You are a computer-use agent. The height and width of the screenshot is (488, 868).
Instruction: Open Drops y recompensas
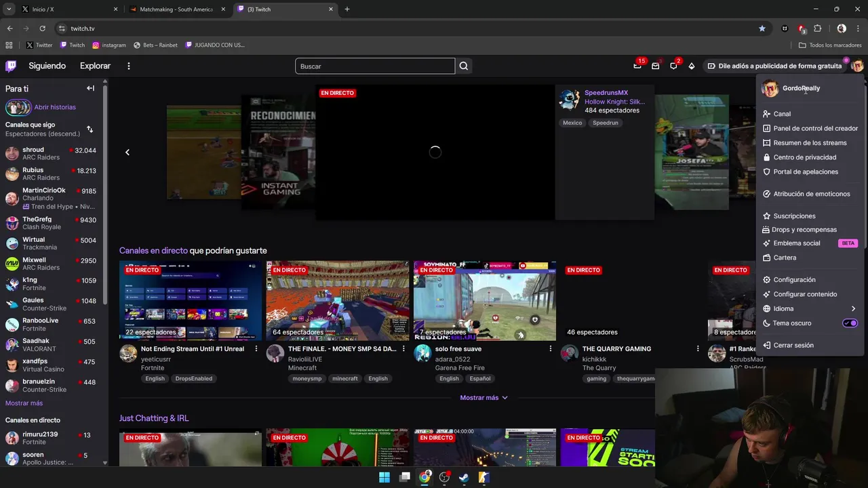[x=810, y=230]
